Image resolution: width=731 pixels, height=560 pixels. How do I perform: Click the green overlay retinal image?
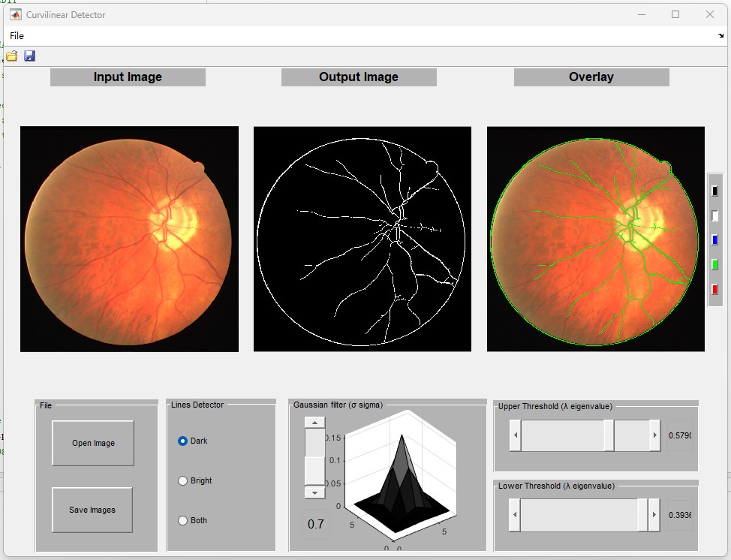596,239
